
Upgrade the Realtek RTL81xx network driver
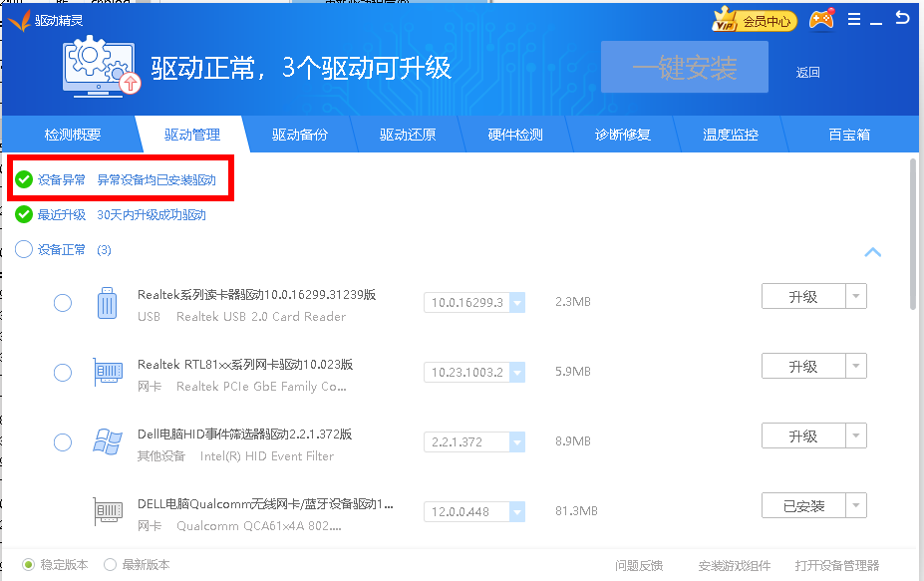[x=803, y=366]
